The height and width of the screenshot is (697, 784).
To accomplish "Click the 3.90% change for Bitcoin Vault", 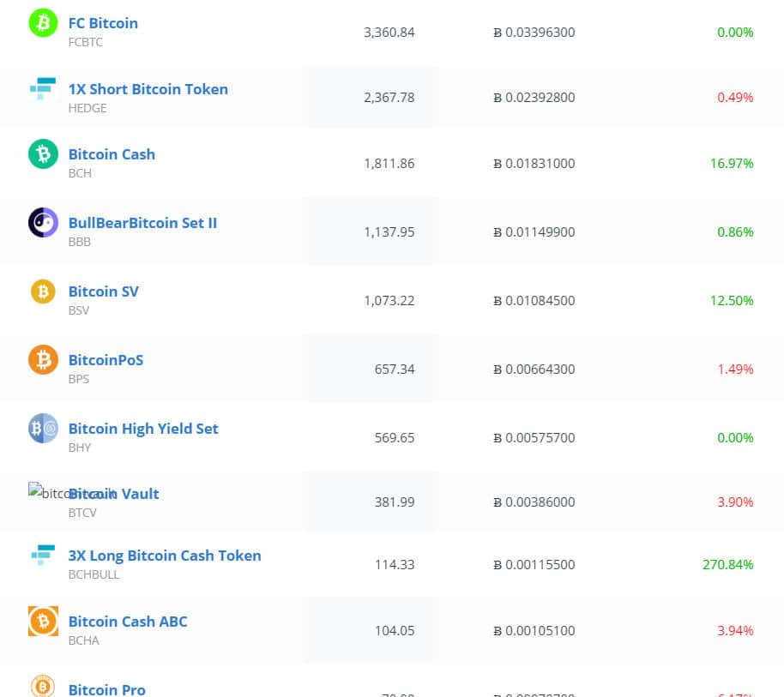I will pyautogui.click(x=735, y=502).
